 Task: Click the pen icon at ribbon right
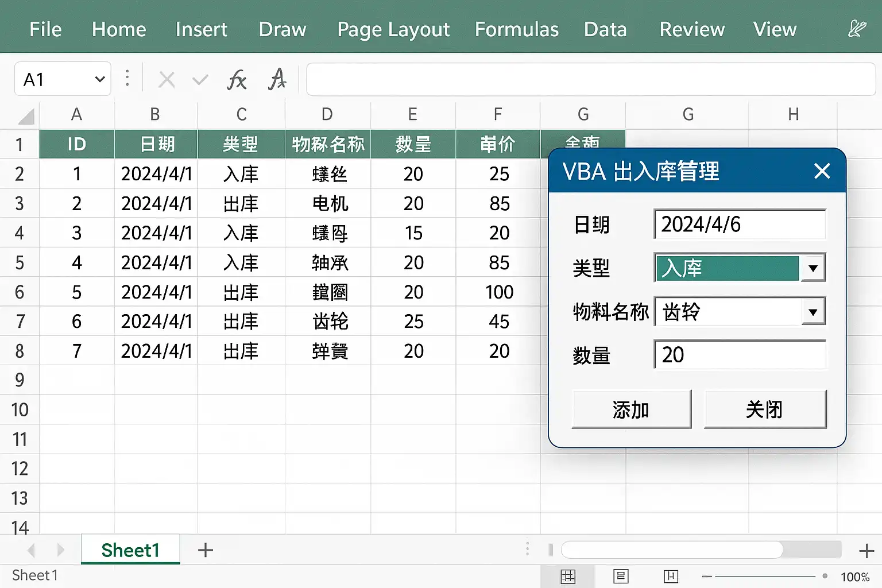[856, 29]
